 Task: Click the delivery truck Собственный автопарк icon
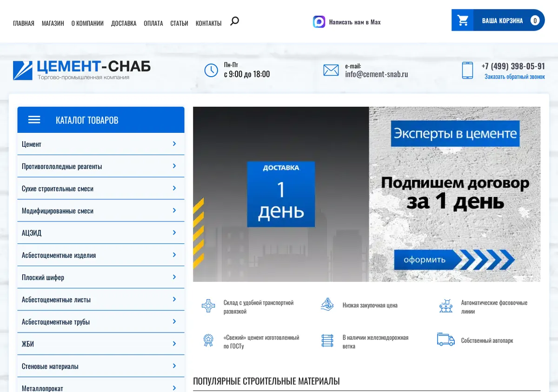click(445, 340)
